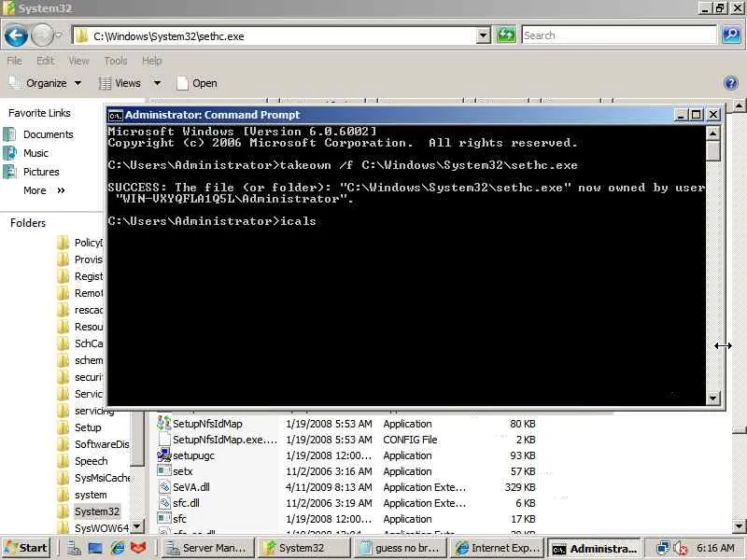Viewport: 747px width, 560px height.
Task: Click the Back navigation arrow button
Action: pyautogui.click(x=16, y=35)
